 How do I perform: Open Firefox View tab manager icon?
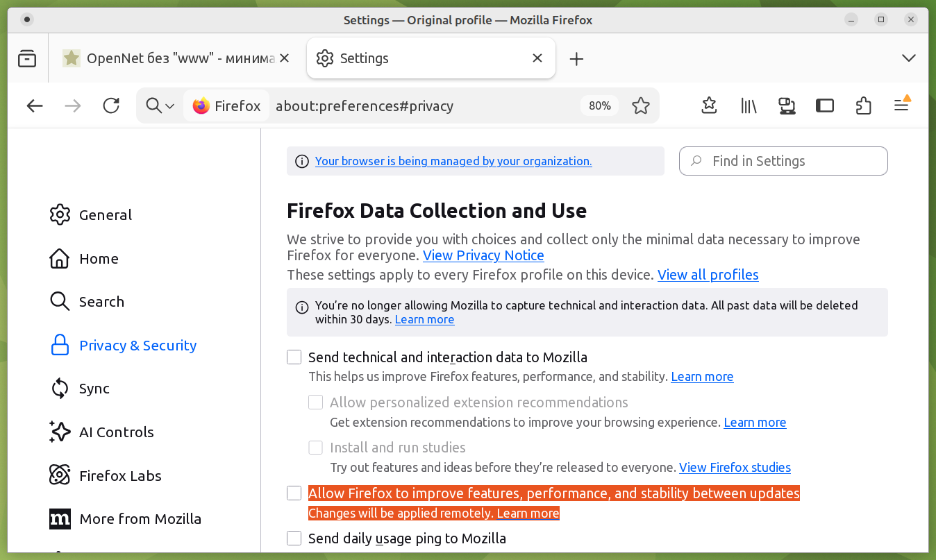(27, 58)
